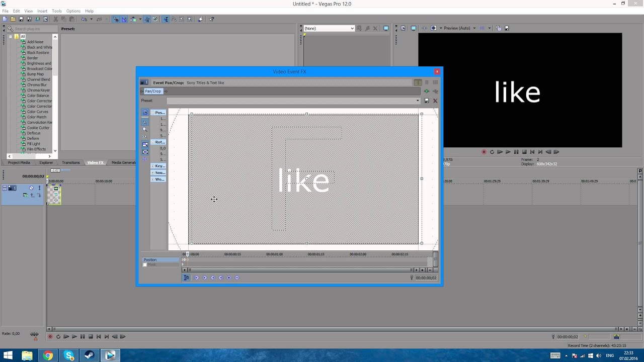
Task: Select the Pan/Crop Normal Edit tool
Action: [x=145, y=122]
